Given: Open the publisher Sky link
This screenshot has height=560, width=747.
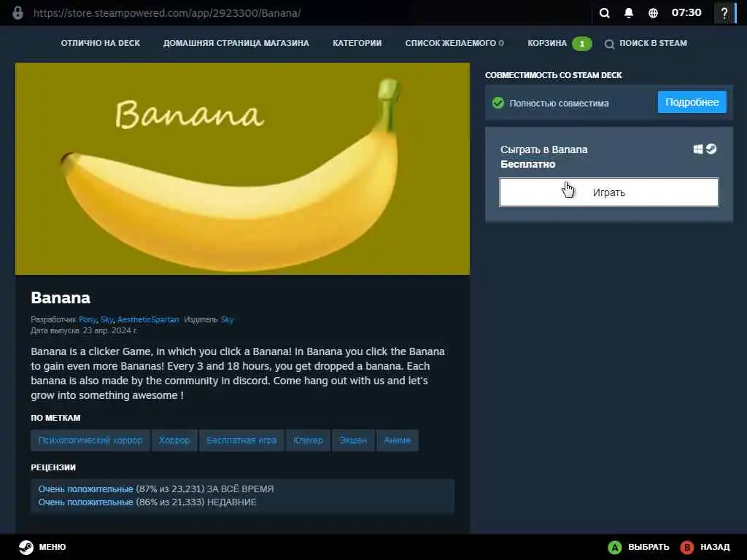Looking at the screenshot, I should coord(228,319).
